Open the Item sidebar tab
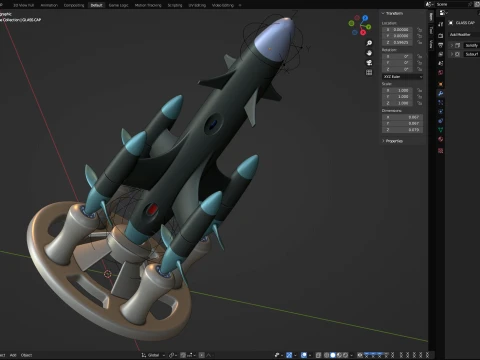 431,17
